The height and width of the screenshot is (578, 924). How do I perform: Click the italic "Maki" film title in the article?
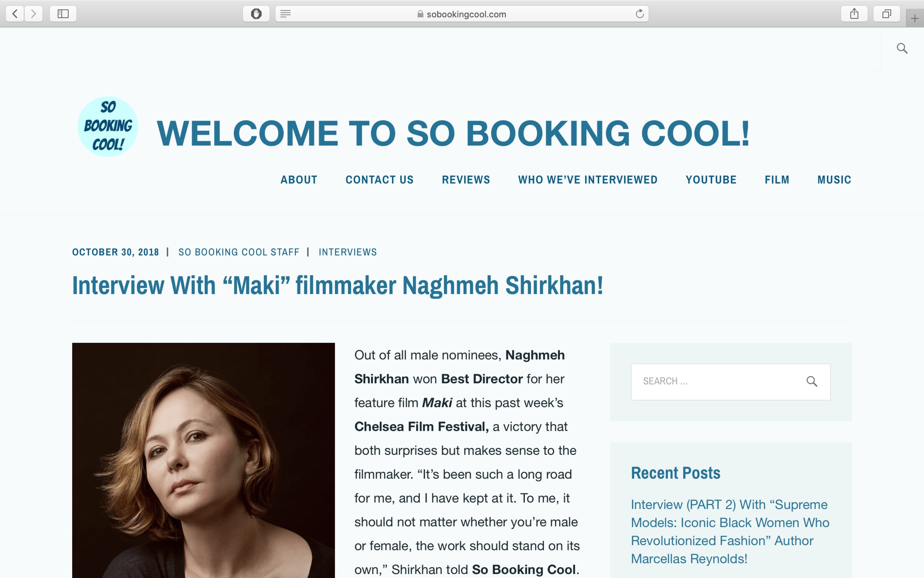coord(437,403)
